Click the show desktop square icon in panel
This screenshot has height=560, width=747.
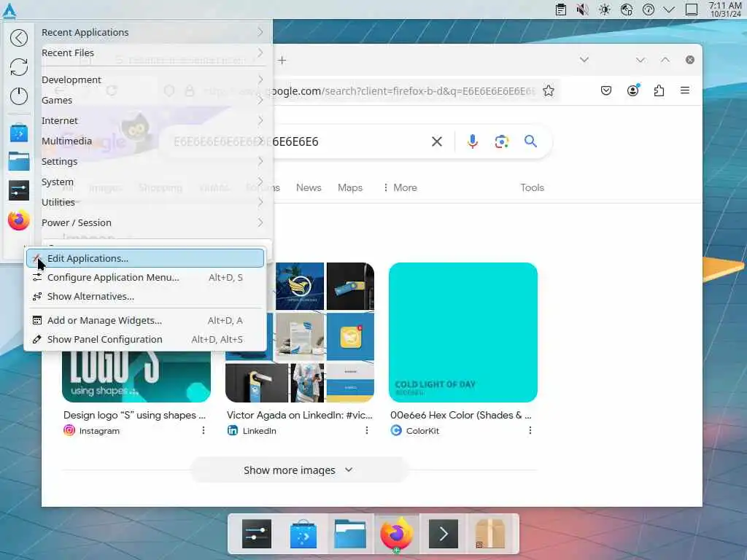(x=692, y=9)
